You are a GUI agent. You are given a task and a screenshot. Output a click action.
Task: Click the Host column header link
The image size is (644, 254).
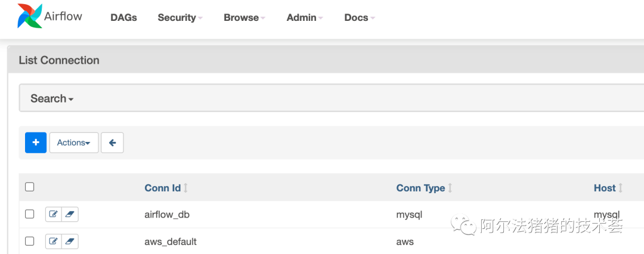coord(605,188)
